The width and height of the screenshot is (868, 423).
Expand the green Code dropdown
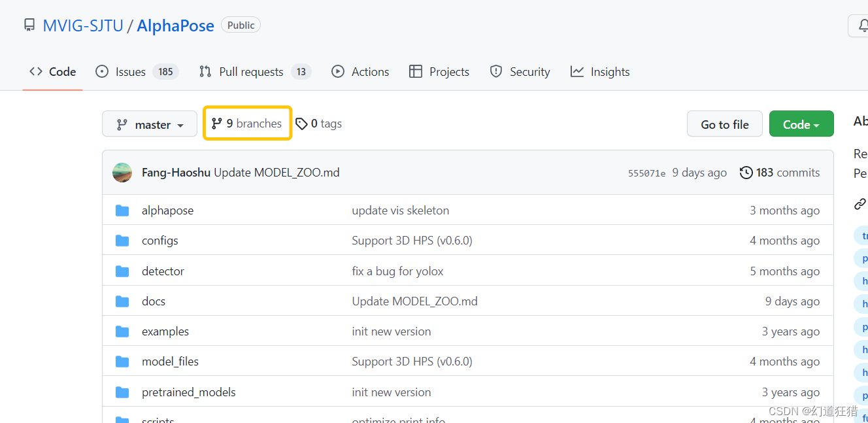801,124
